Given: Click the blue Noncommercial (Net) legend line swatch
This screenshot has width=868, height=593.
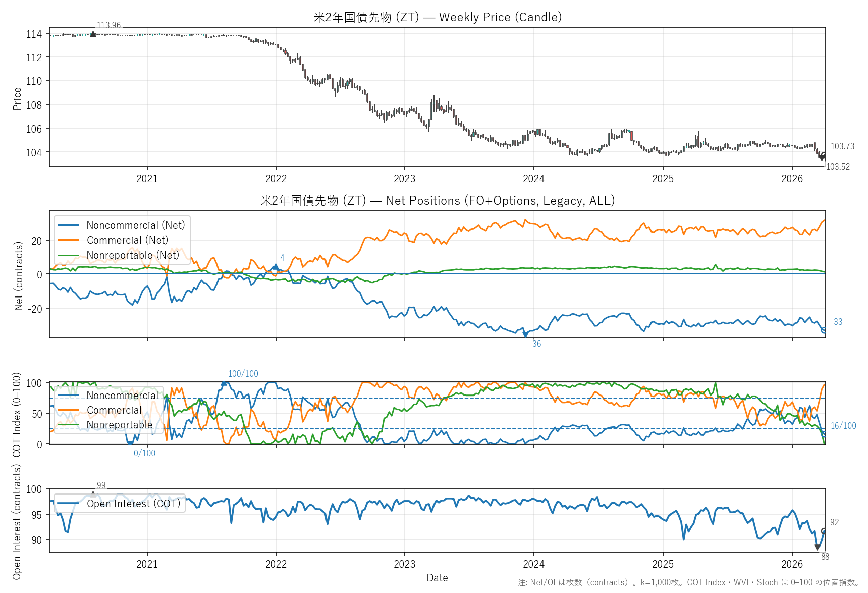Looking at the screenshot, I should (x=69, y=225).
